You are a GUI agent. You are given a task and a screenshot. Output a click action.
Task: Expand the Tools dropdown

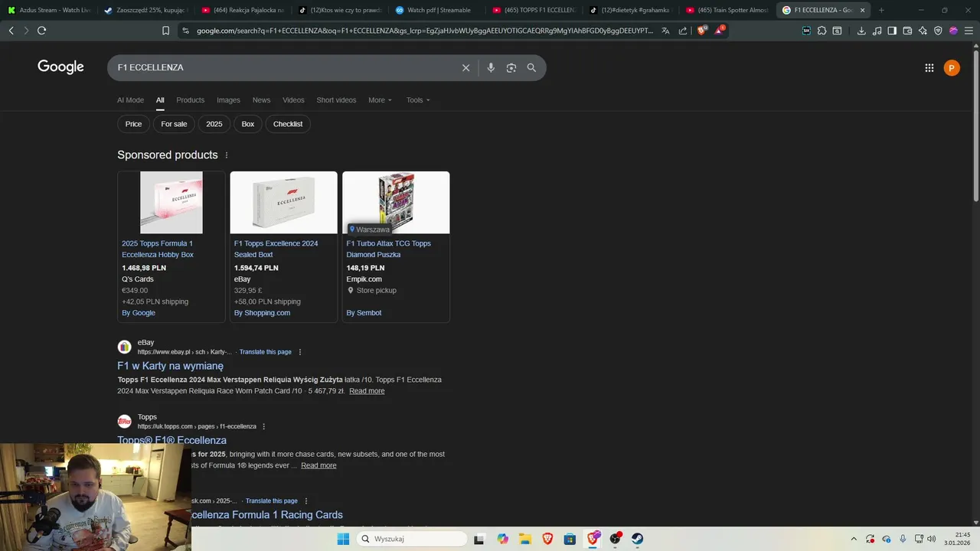click(x=418, y=100)
